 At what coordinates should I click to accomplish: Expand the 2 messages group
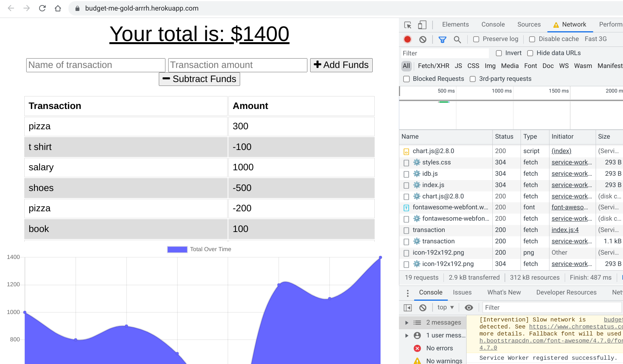click(x=407, y=323)
